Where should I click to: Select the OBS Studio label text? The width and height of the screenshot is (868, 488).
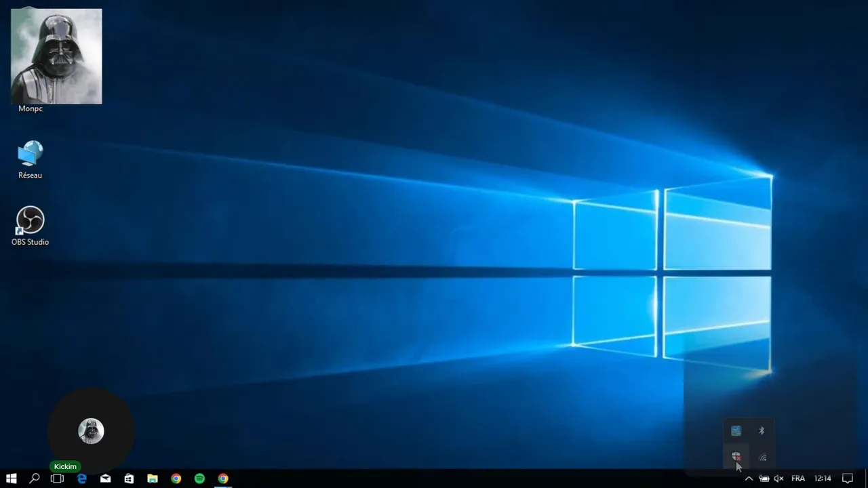pyautogui.click(x=30, y=242)
